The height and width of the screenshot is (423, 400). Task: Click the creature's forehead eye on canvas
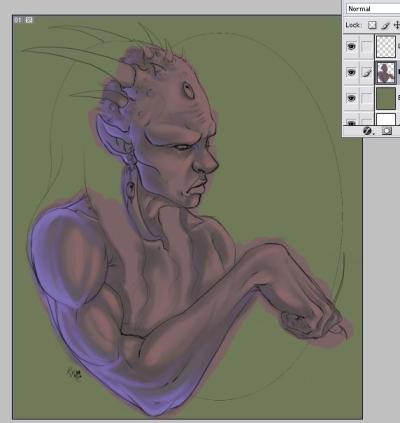point(189,90)
